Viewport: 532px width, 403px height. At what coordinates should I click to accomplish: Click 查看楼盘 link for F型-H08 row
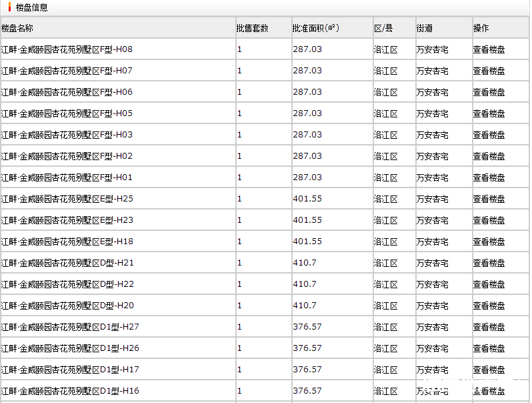[x=489, y=49]
